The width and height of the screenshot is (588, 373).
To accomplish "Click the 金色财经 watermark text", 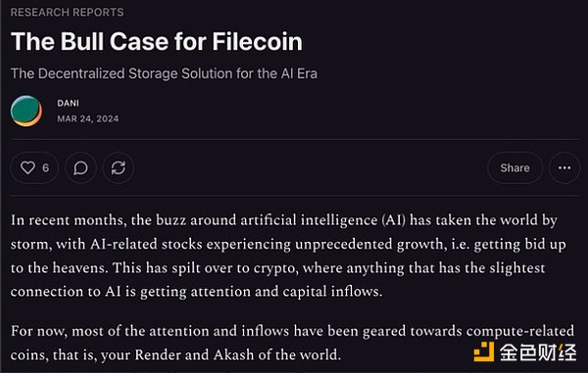I will tap(538, 352).
